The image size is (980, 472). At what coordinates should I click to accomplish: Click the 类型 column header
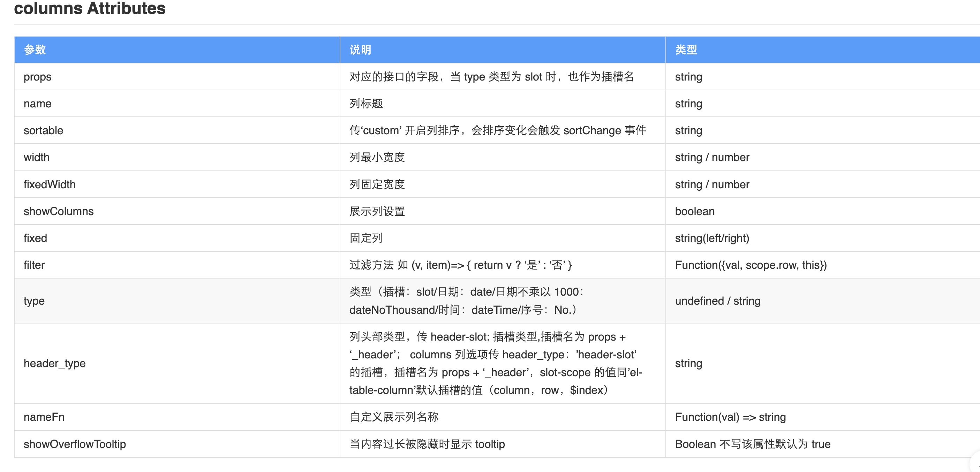coord(822,50)
